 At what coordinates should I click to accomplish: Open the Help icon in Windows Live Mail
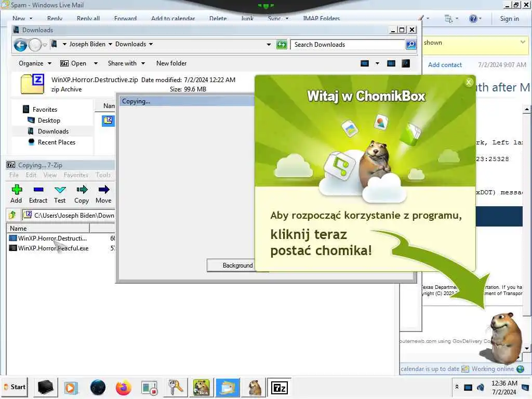(x=473, y=19)
